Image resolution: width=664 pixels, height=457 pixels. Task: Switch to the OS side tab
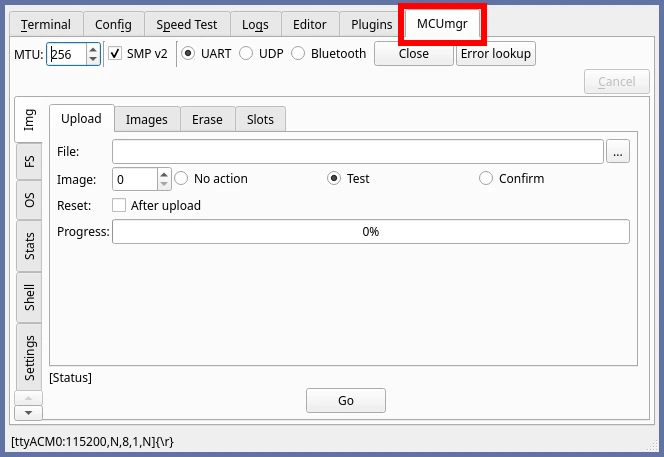[29, 200]
